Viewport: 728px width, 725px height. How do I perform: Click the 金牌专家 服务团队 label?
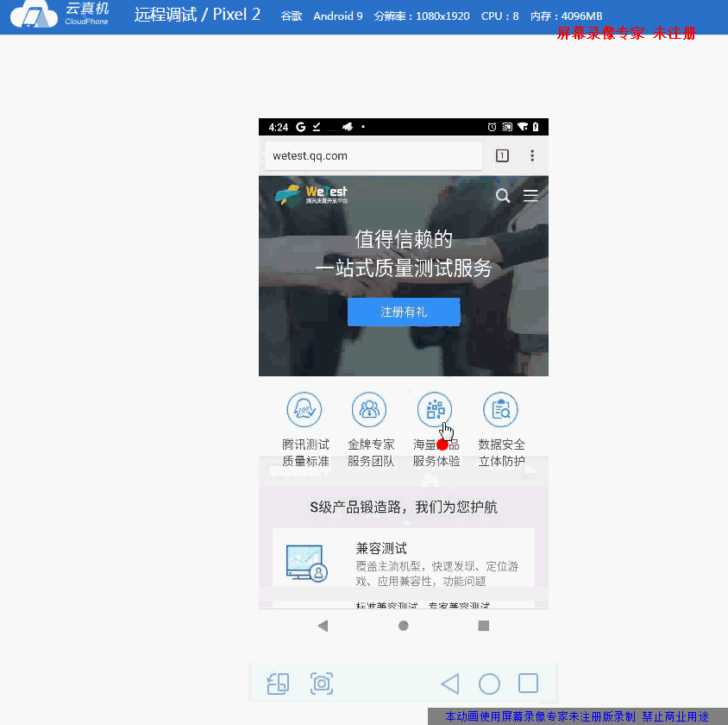click(x=371, y=453)
